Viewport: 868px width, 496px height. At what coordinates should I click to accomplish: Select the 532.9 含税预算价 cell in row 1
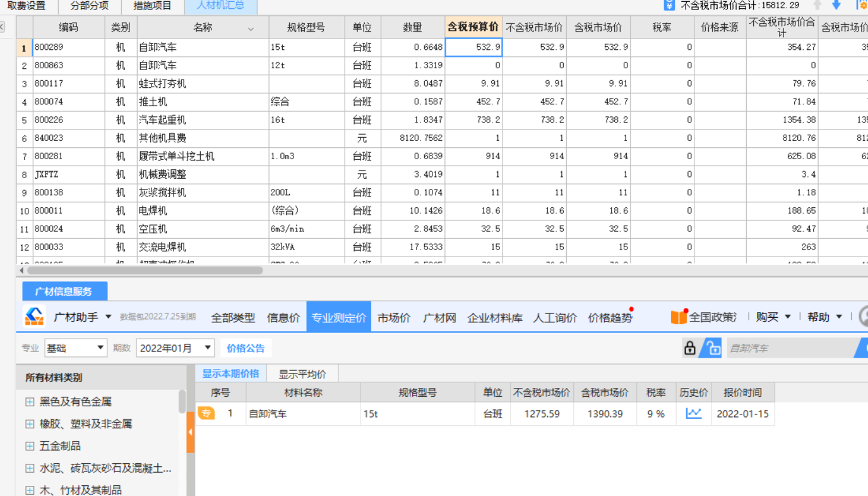(x=473, y=47)
